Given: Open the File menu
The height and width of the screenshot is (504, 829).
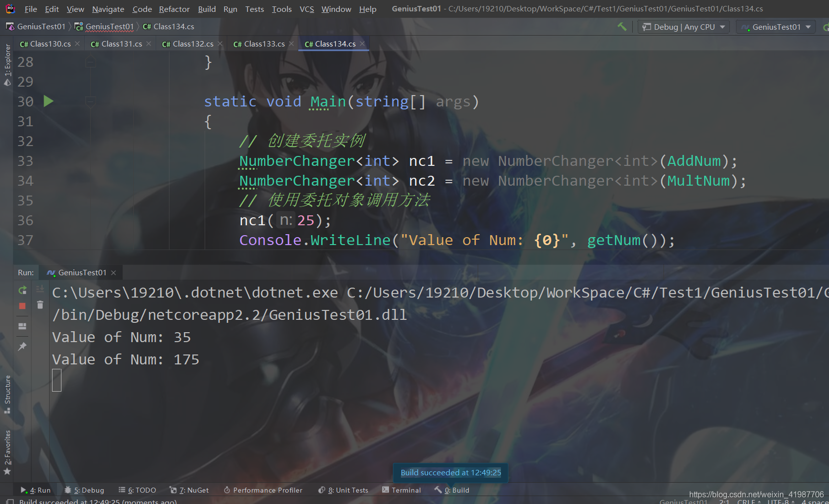Looking at the screenshot, I should point(31,9).
